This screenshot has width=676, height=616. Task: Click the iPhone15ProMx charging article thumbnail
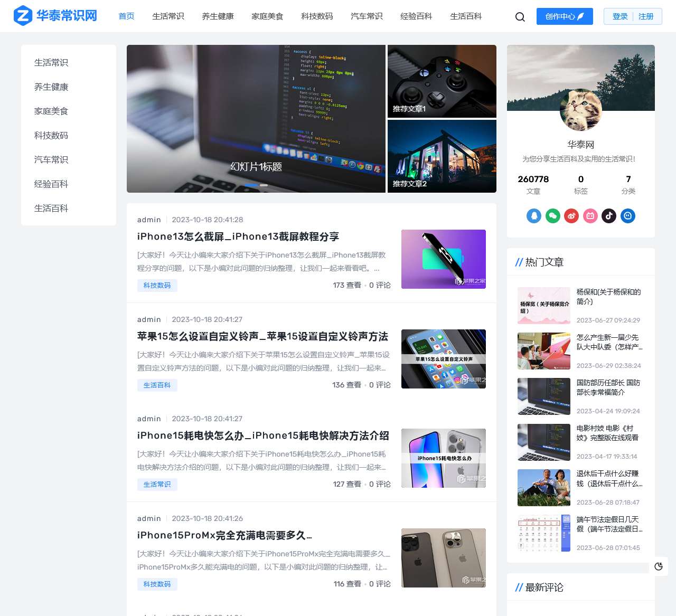444,558
